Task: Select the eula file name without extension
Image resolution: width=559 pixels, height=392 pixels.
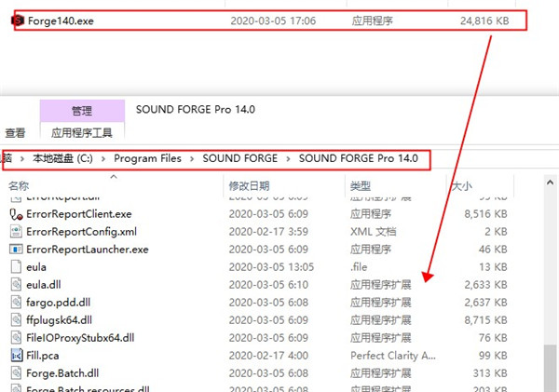Action: click(36, 267)
